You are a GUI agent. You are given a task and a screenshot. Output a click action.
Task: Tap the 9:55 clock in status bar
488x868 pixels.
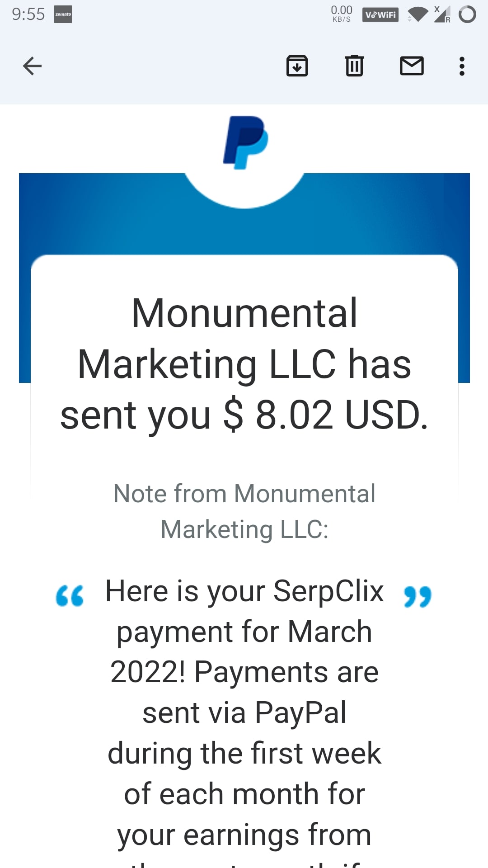pyautogui.click(x=28, y=14)
